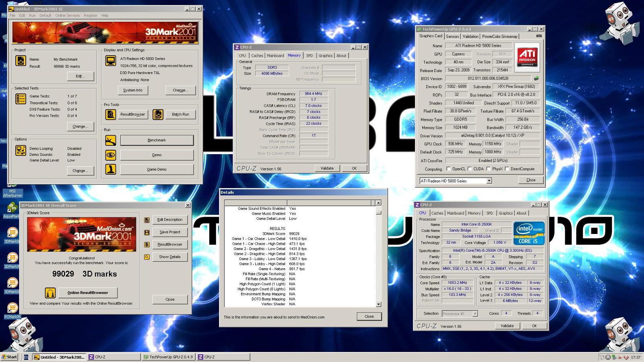Click the DRAM Frequency value field
This screenshot has height=362, width=644.
(314, 93)
